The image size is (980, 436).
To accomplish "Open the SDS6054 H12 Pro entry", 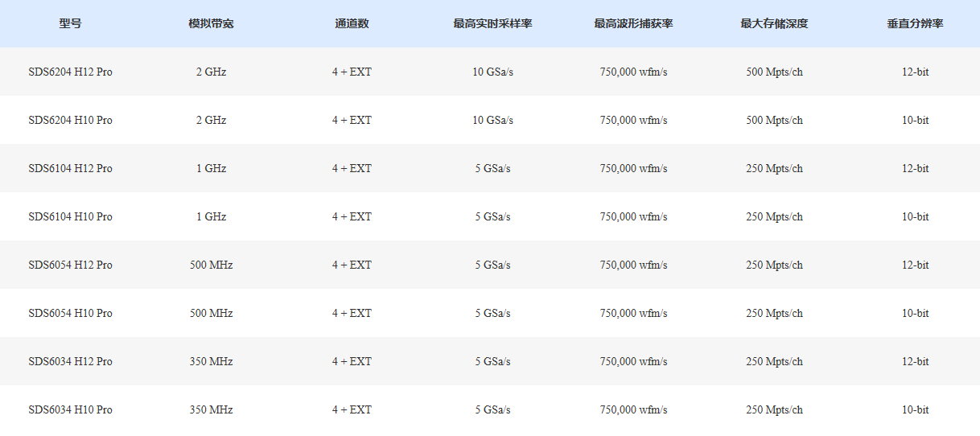I will [70, 265].
